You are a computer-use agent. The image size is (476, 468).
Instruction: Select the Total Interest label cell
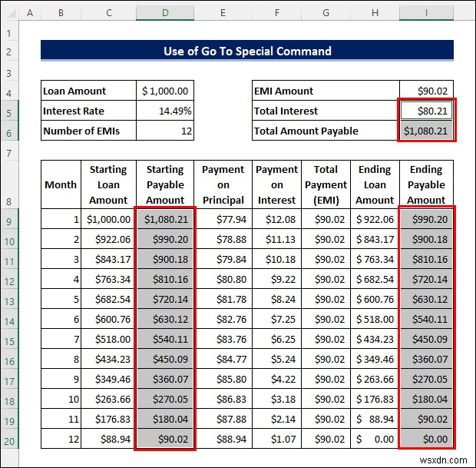point(326,111)
